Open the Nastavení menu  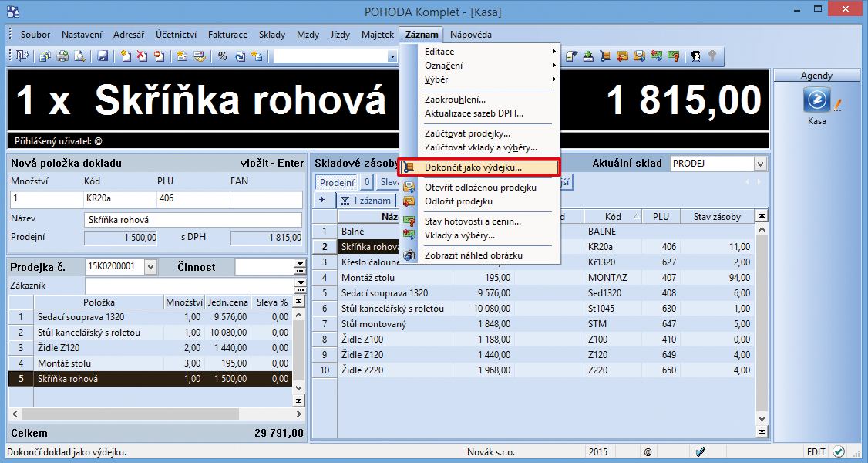[x=82, y=34]
